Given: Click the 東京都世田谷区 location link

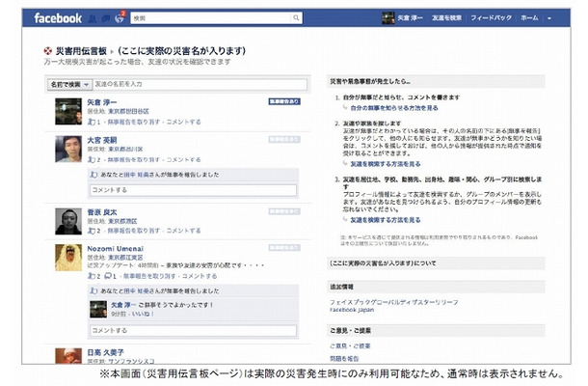Looking at the screenshot, I should [x=128, y=111].
